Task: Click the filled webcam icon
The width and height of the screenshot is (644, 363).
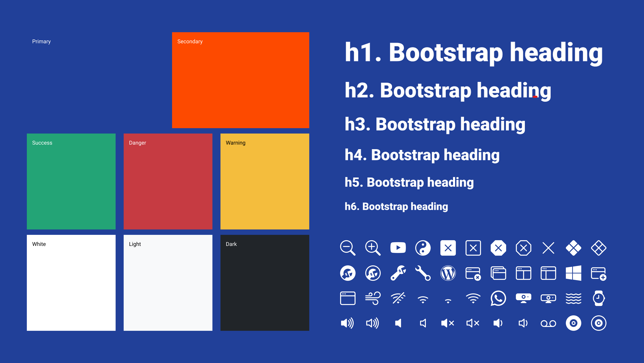Action: [523, 298]
